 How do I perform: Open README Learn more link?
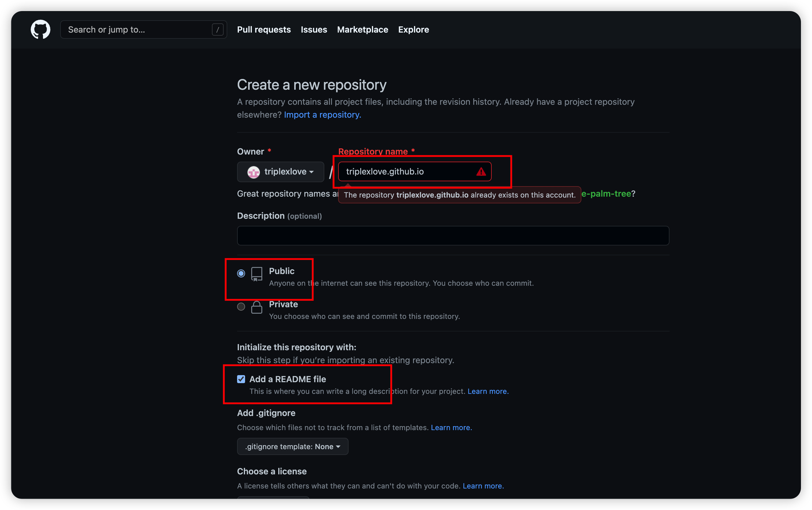[488, 391]
